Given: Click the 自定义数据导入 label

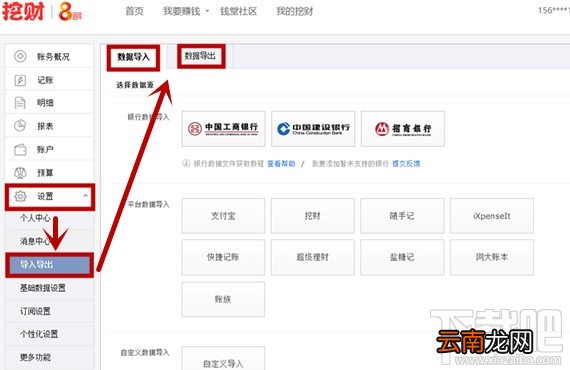Looking at the screenshot, I should pos(145,353).
